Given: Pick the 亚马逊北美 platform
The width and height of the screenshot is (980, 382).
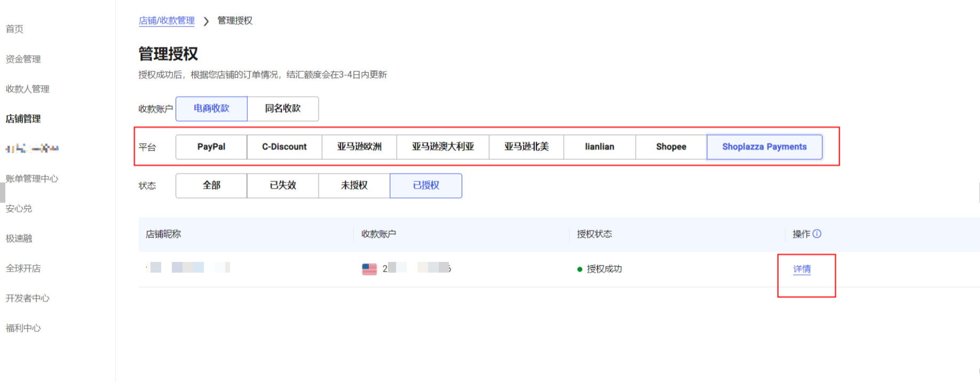Looking at the screenshot, I should (526, 147).
